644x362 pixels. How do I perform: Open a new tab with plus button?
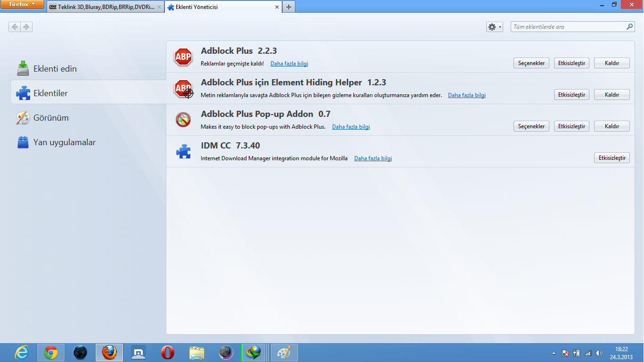pos(289,7)
